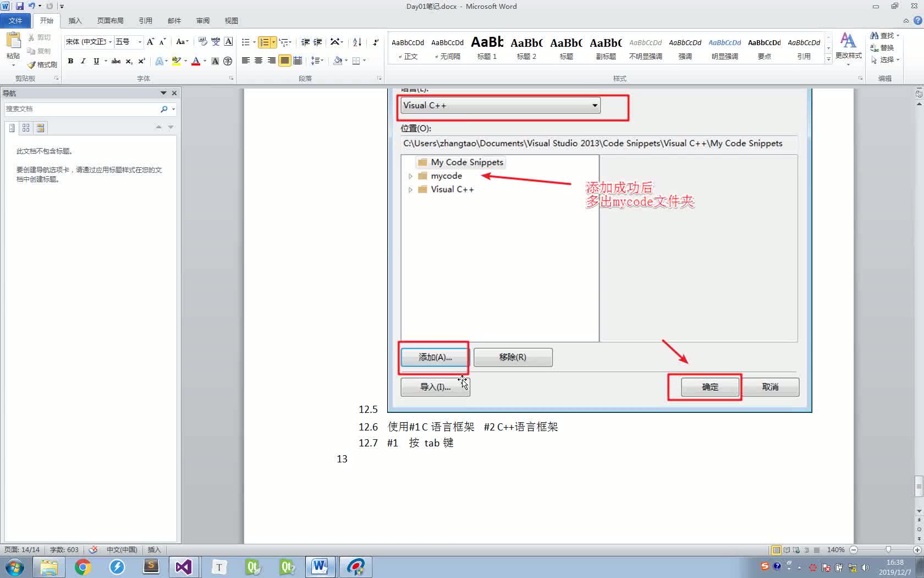The image size is (924, 578).
Task: Align text left
Action: click(246, 61)
